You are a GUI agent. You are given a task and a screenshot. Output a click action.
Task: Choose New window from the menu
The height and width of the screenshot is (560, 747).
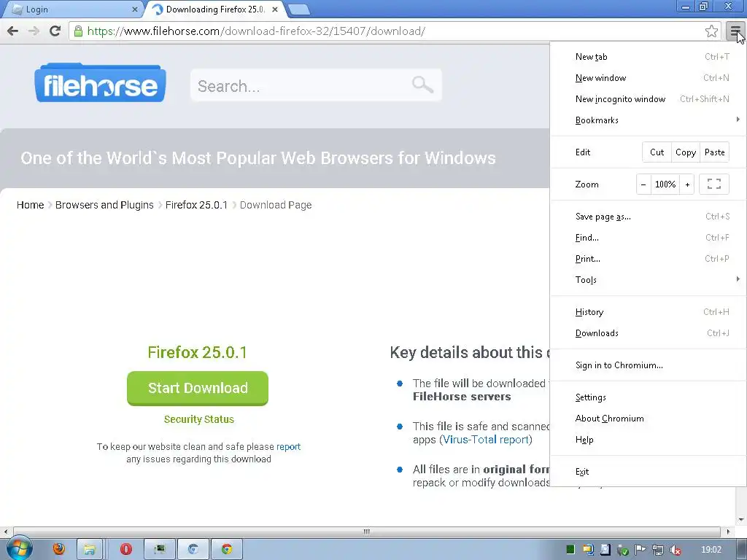649,77
